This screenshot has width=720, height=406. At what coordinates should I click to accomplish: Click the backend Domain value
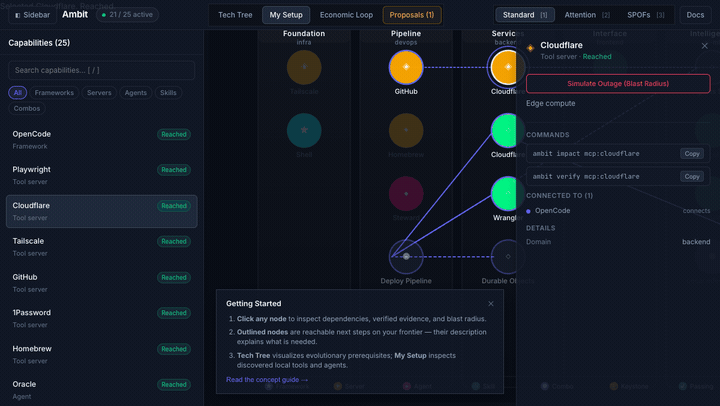tap(696, 242)
